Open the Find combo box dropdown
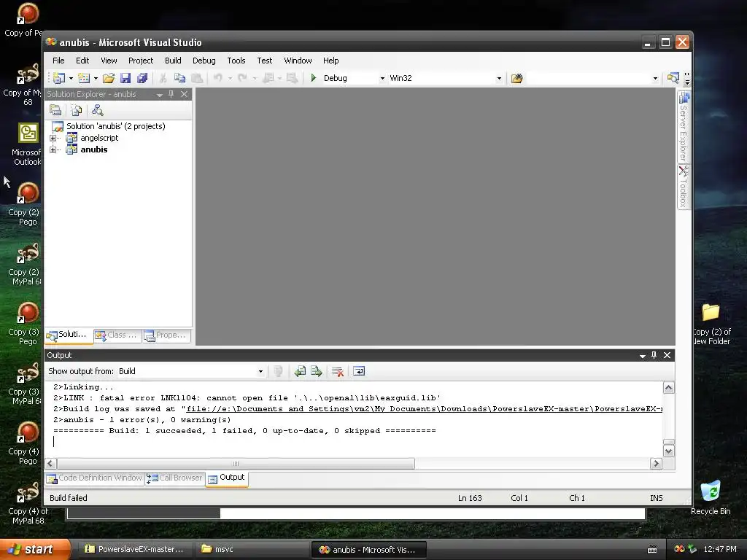Screen dimensions: 747x560 pos(655,78)
